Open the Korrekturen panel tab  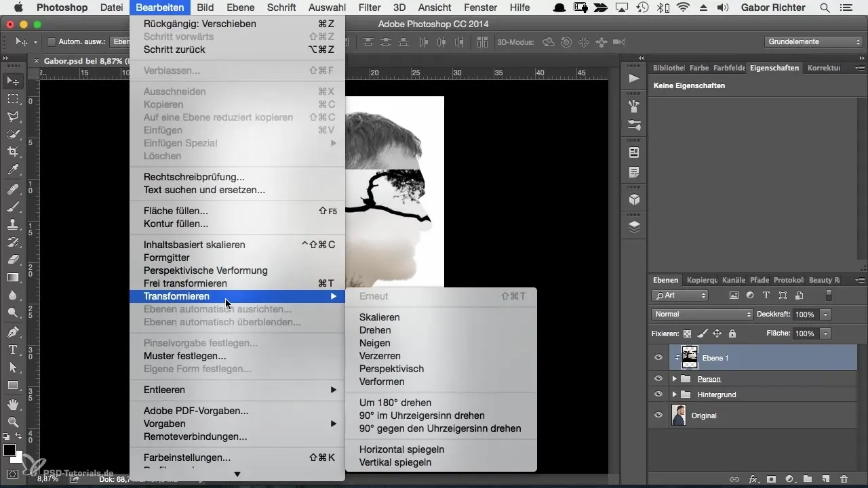tap(823, 68)
